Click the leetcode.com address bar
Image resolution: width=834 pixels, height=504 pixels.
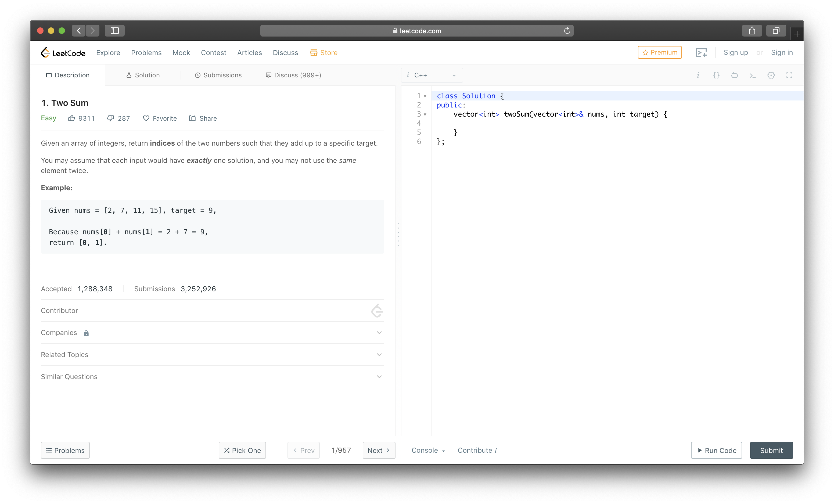tap(417, 31)
